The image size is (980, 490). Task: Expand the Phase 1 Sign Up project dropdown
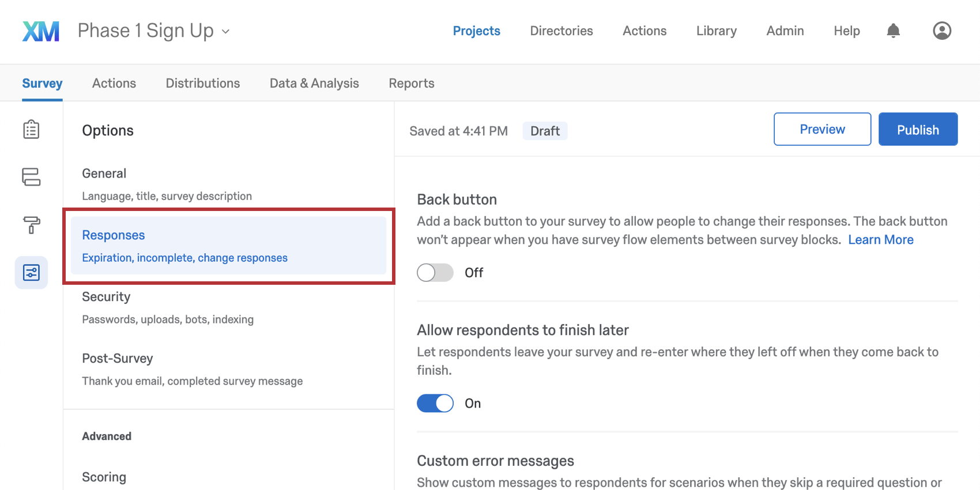[154, 31]
